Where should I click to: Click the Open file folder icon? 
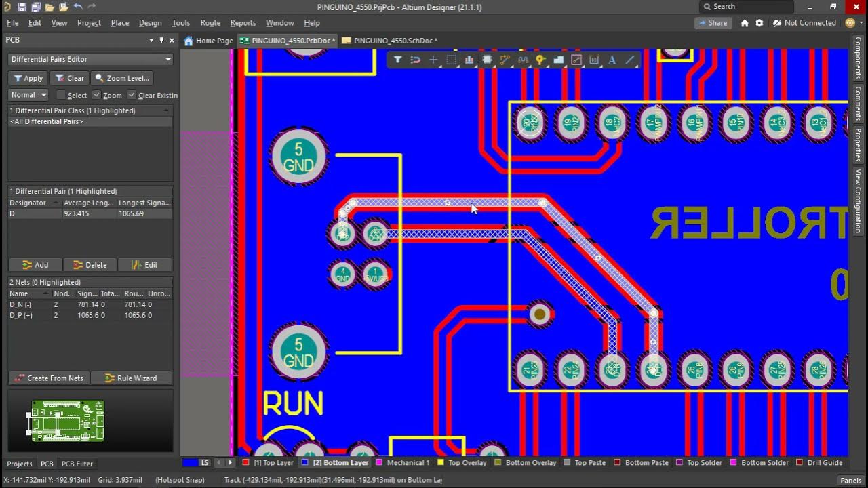point(50,7)
